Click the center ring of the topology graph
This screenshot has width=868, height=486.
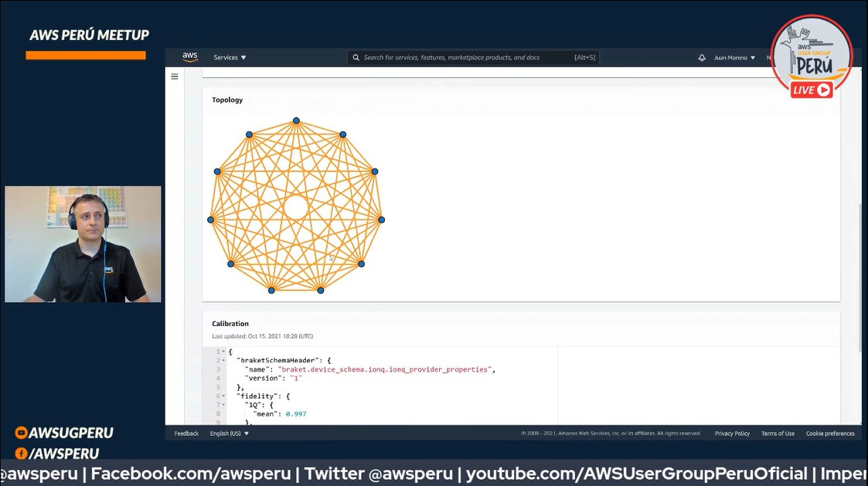[296, 208]
